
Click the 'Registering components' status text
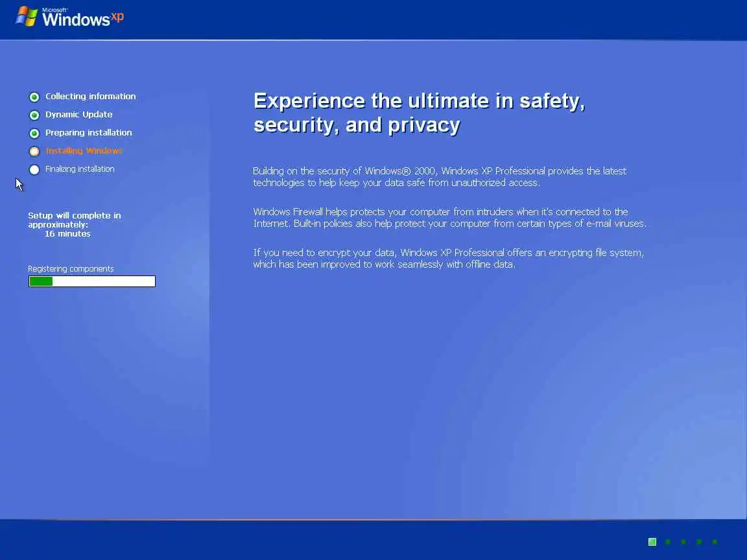pyautogui.click(x=71, y=268)
